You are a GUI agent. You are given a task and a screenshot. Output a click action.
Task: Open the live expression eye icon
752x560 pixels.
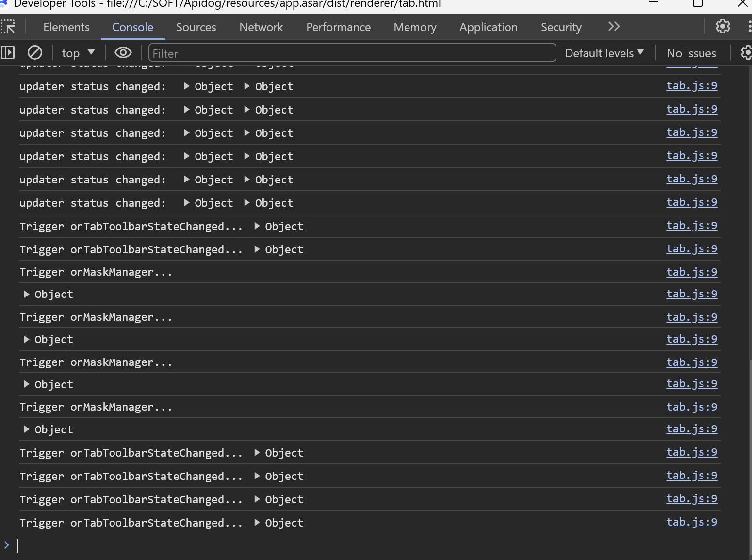pyautogui.click(x=123, y=52)
